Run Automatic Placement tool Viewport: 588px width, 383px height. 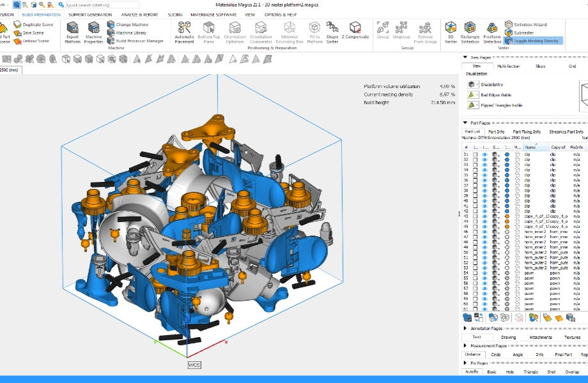point(184,31)
